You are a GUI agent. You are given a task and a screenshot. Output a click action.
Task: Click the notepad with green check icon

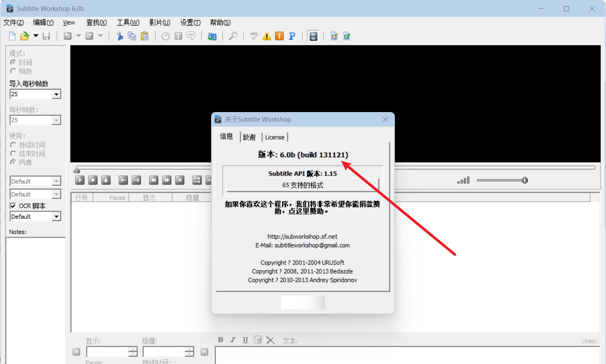coord(347,36)
